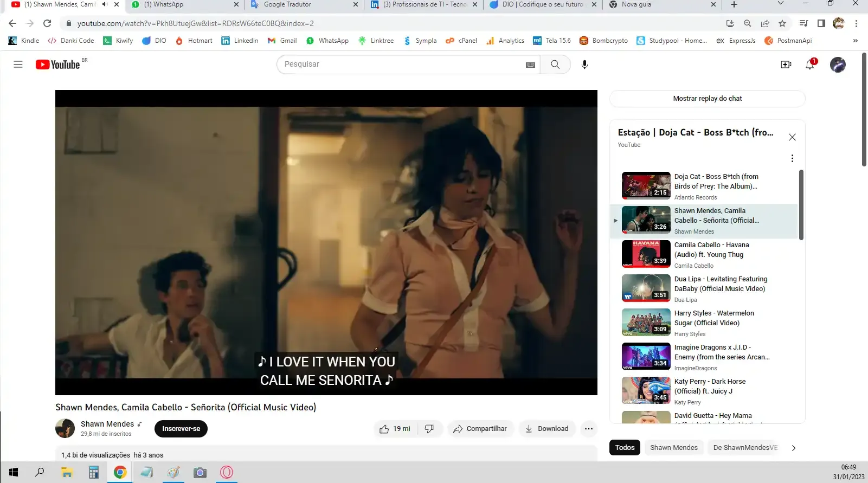Screen dimensions: 868x483
Task: Select Shawn Mendes filter chip
Action: pos(674,448)
